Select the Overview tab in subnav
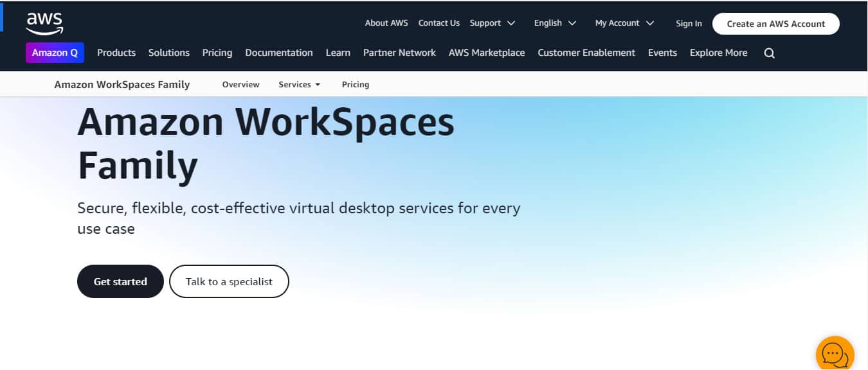Viewport: 868px width, 370px height. click(240, 84)
